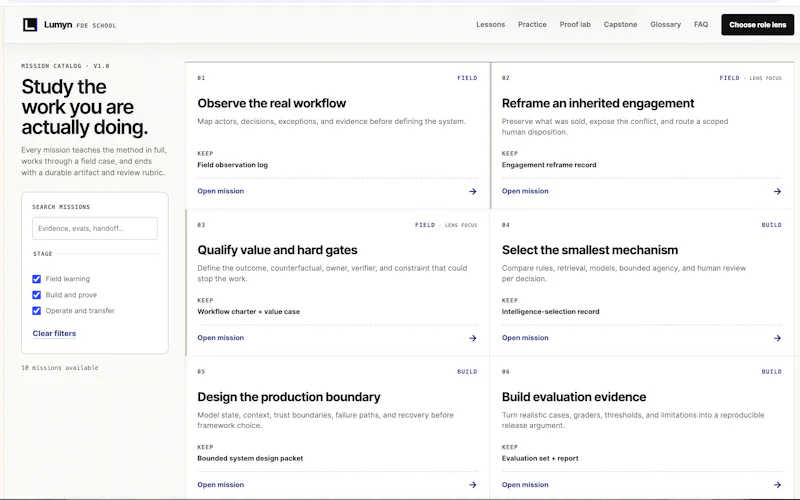Viewport: 800px width, 500px height.
Task: Click arrow icon on Select the smallest mechanism card
Action: point(777,338)
